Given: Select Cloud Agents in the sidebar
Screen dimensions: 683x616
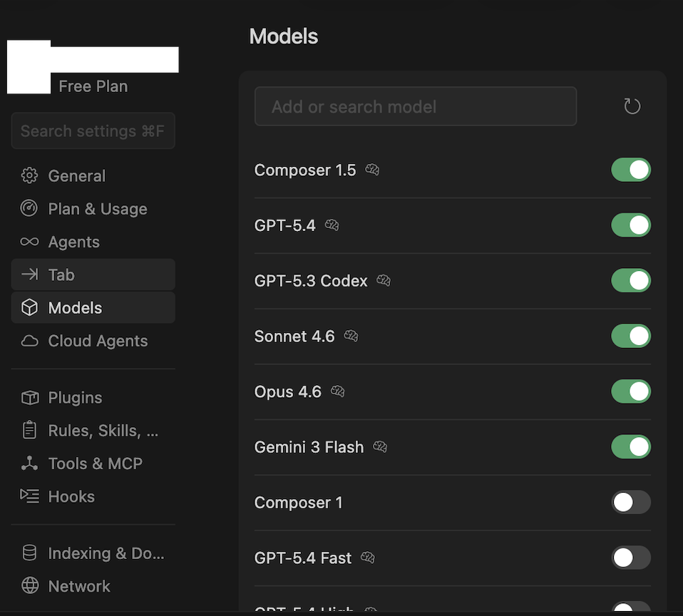Looking at the screenshot, I should pos(98,341).
